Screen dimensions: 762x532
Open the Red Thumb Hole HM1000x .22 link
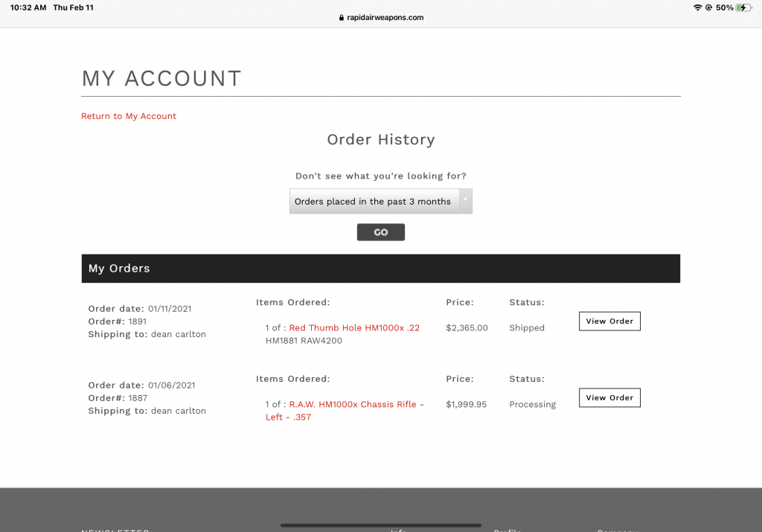coord(354,328)
